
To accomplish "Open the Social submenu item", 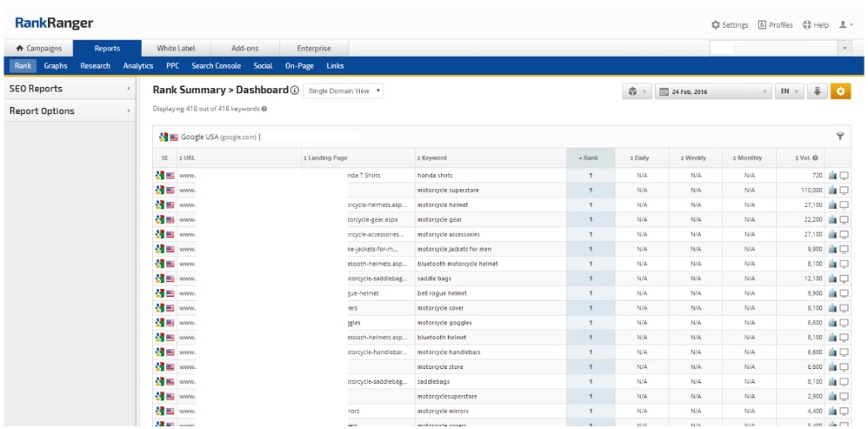I will pos(263,66).
